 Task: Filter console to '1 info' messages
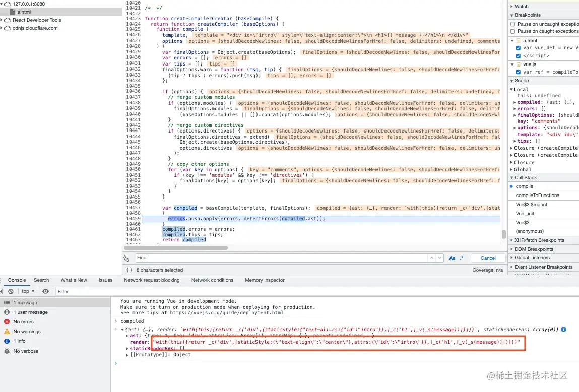click(x=55, y=341)
